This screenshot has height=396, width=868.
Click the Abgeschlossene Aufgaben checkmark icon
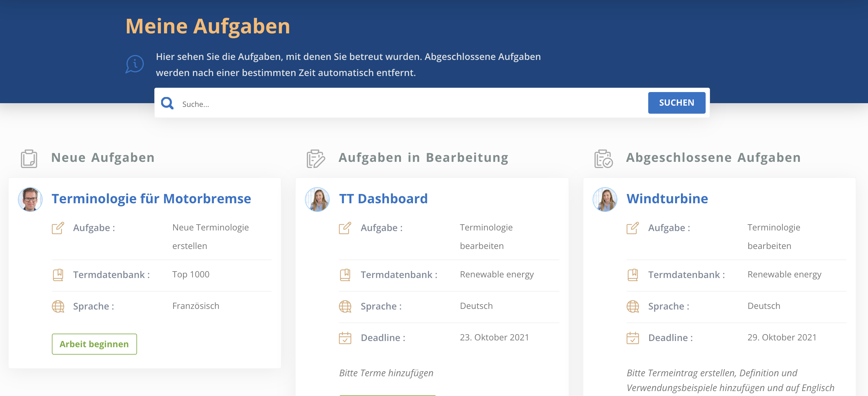603,158
